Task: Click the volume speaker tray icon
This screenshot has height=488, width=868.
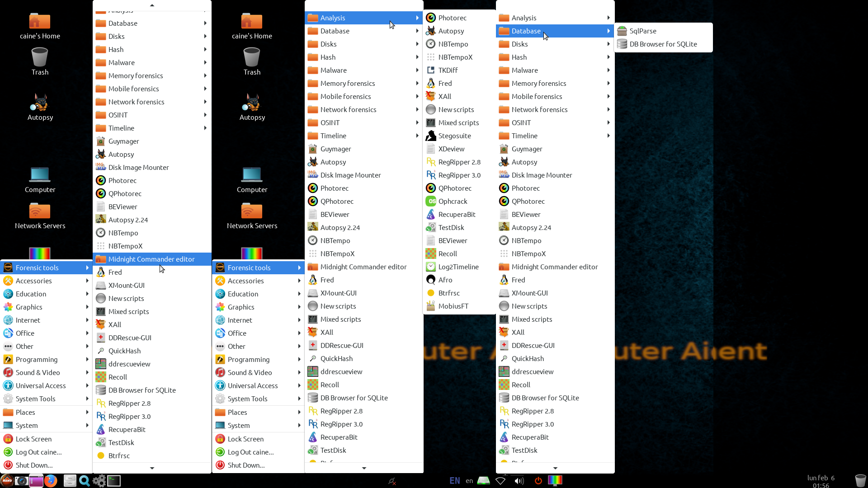Action: point(519,480)
